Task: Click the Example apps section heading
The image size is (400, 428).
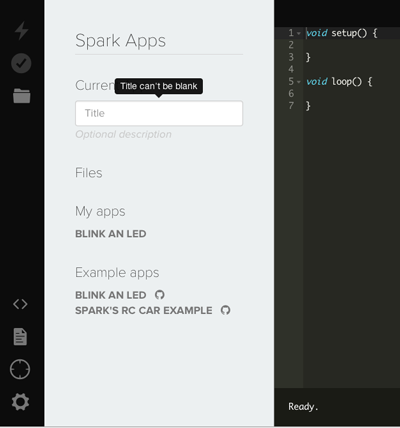Action: coord(117,273)
